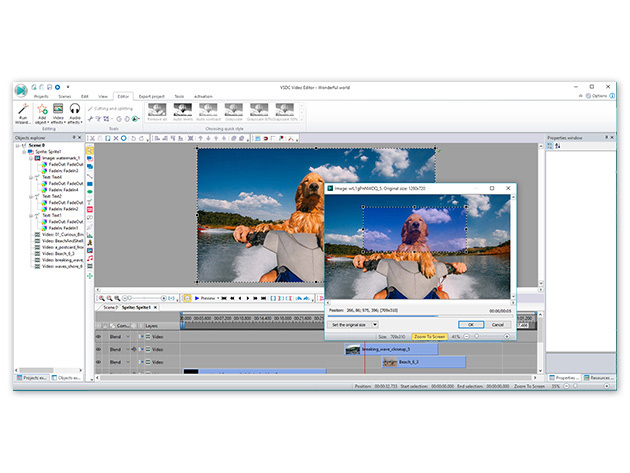Apply the Remove all quick style thumbnail
The width and height of the screenshot is (630, 473).
(157, 112)
